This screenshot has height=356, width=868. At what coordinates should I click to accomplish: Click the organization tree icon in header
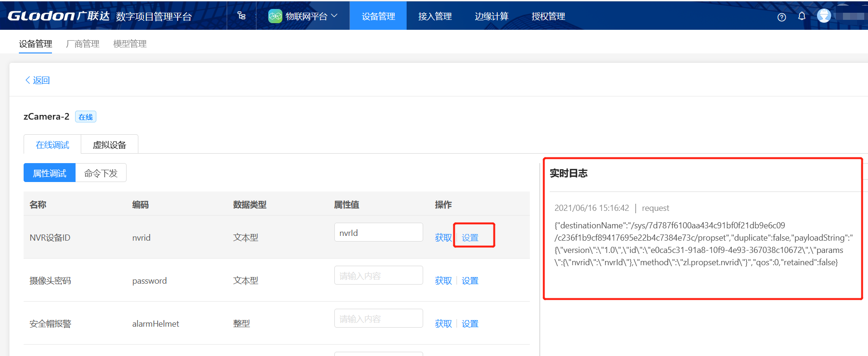241,16
